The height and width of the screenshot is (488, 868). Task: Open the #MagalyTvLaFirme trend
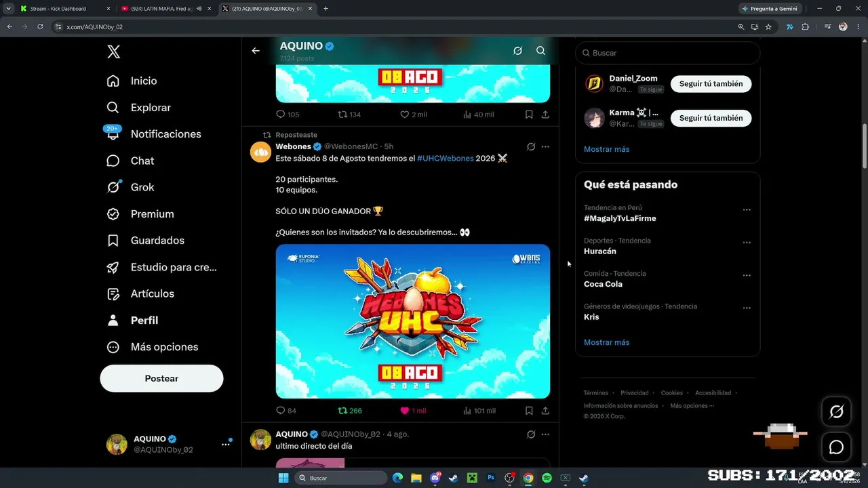tap(620, 218)
